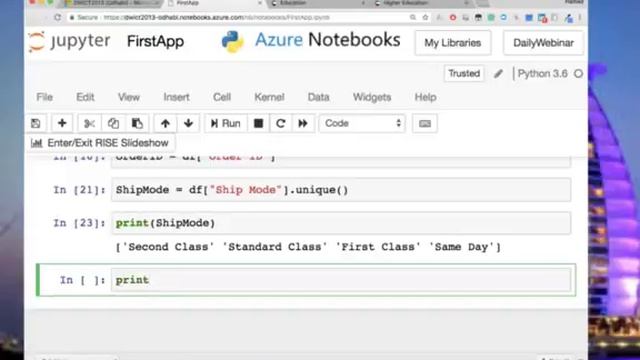This screenshot has width=640, height=360.
Task: Click the In [21] prompt
Action: [79, 190]
